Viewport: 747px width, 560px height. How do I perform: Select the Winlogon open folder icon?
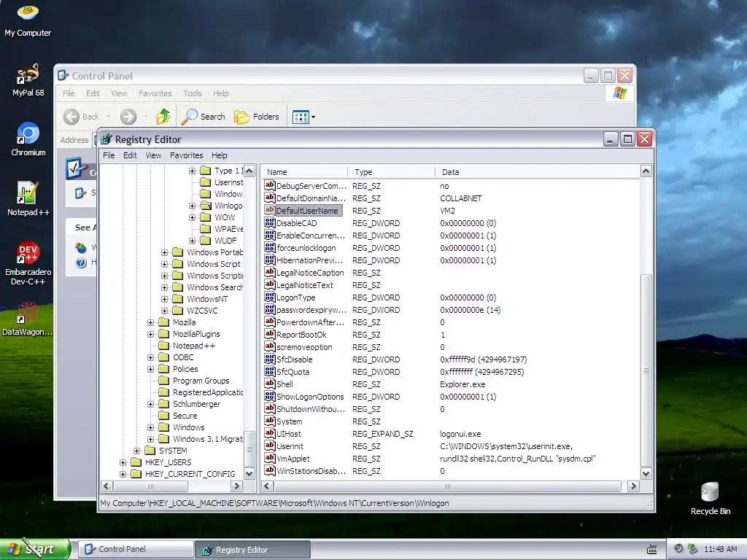click(206, 205)
